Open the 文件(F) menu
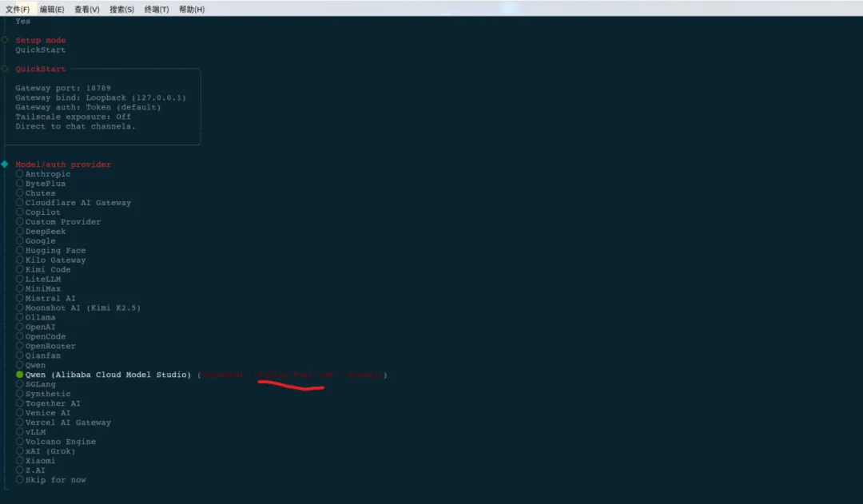 point(18,10)
